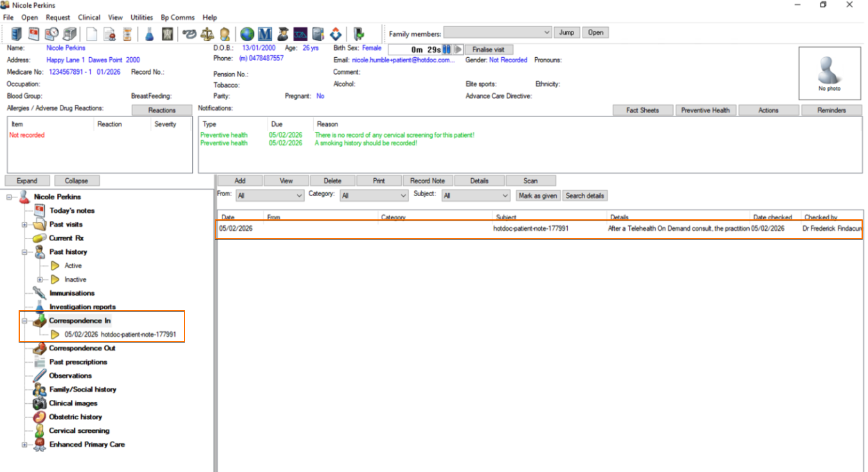This screenshot has height=472, width=868.
Task: Click the Mark as given button
Action: pyautogui.click(x=539, y=195)
